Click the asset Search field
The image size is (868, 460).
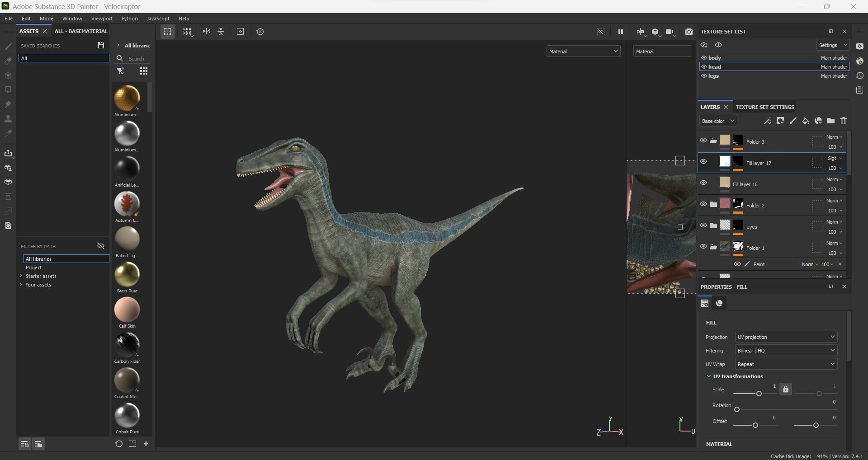(x=136, y=59)
